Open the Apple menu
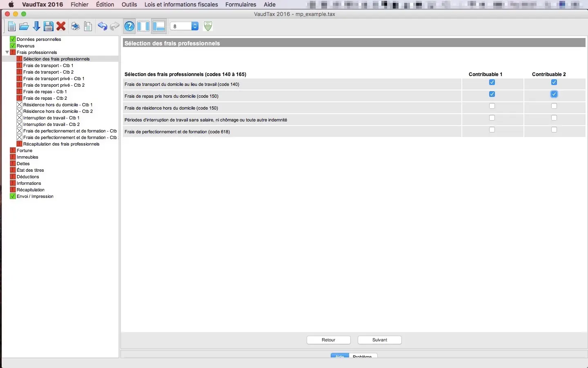Image resolution: width=588 pixels, height=368 pixels. pos(11,4)
